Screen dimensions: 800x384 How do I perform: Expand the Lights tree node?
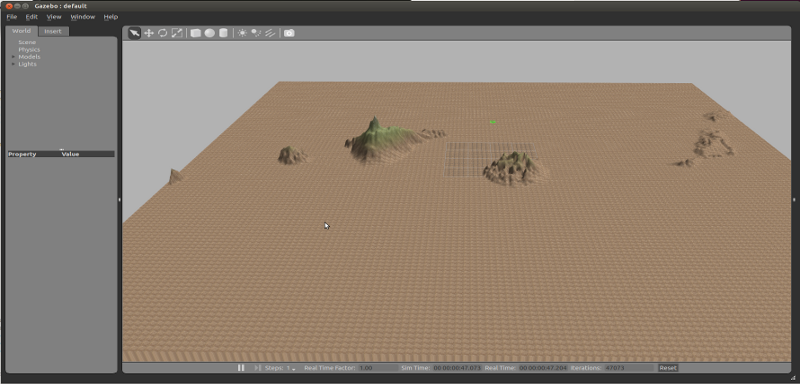[14, 64]
